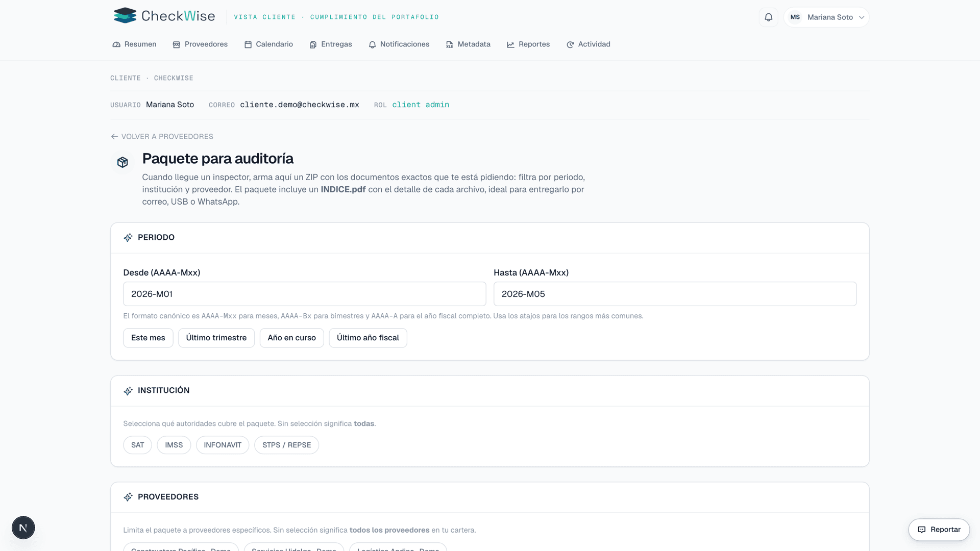Click the Paquete para auditoría heading
Viewport: 980px width, 551px height.
[x=218, y=159]
